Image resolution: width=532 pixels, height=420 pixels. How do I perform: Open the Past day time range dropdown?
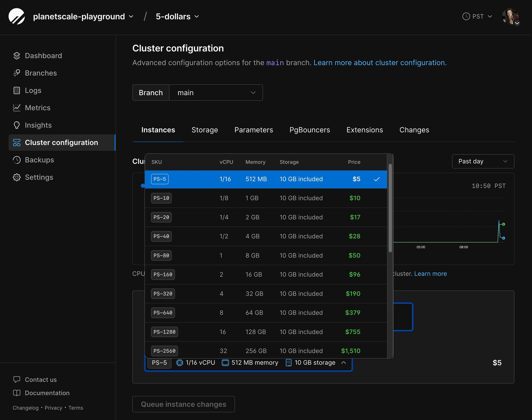pos(482,161)
